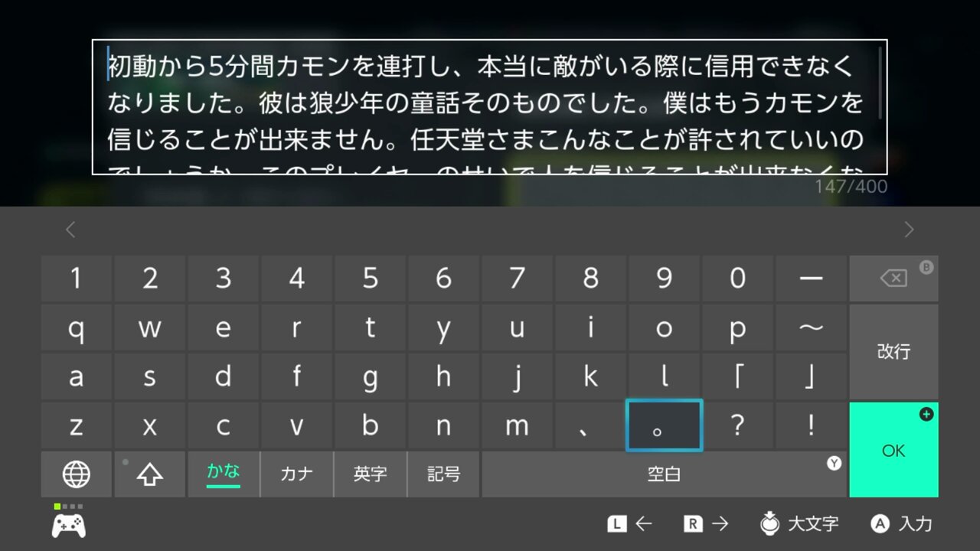
Task: Tap the w key
Action: click(150, 328)
